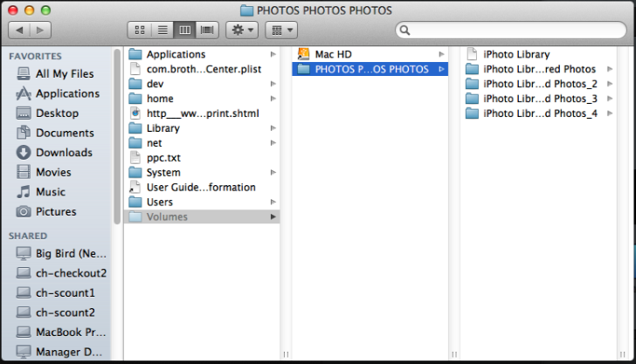The height and width of the screenshot is (364, 636).
Task: Expand arrow next to Volumes folder
Action: pyautogui.click(x=273, y=216)
